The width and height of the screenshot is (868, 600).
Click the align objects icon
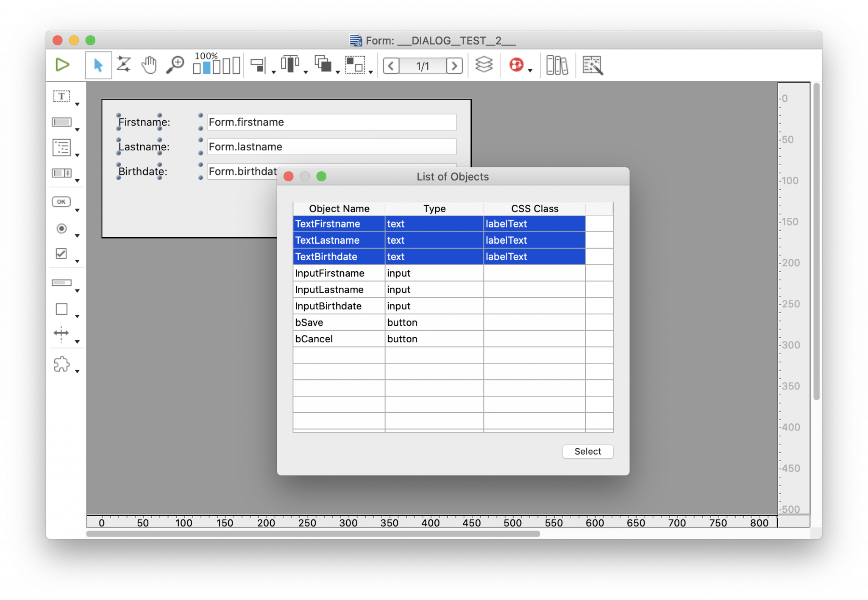pyautogui.click(x=258, y=65)
